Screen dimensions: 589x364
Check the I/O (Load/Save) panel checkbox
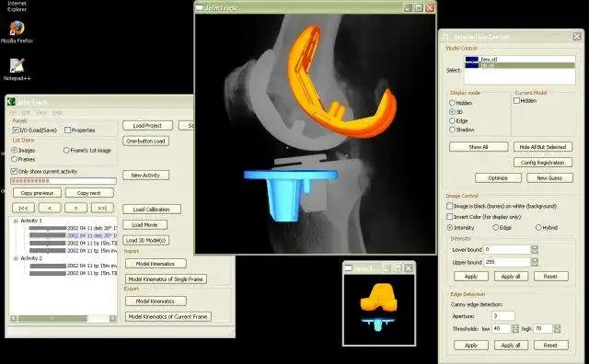(16, 130)
